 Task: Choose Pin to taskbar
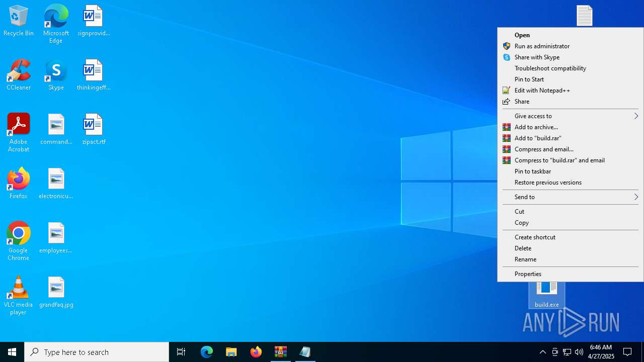point(571,171)
